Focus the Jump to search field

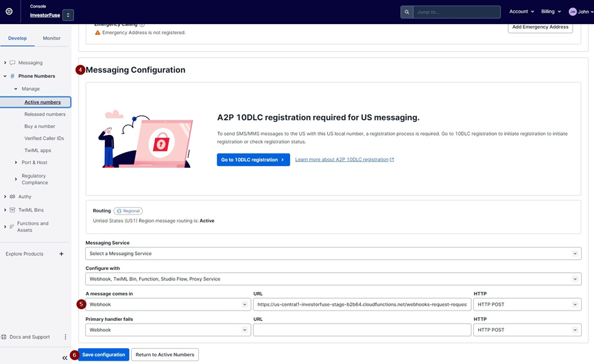tap(457, 12)
